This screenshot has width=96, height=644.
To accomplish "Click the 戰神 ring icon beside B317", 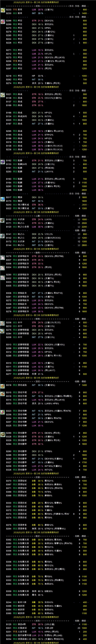I will (2, 198).
